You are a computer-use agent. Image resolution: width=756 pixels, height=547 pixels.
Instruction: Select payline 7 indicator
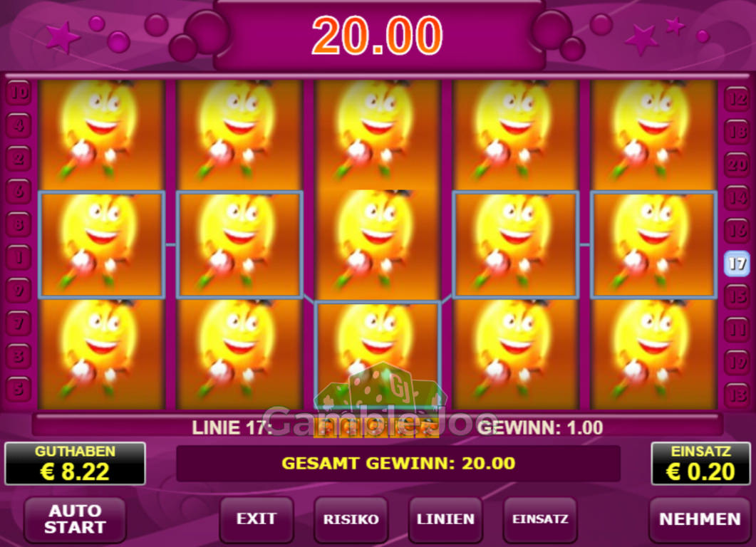tap(19, 323)
